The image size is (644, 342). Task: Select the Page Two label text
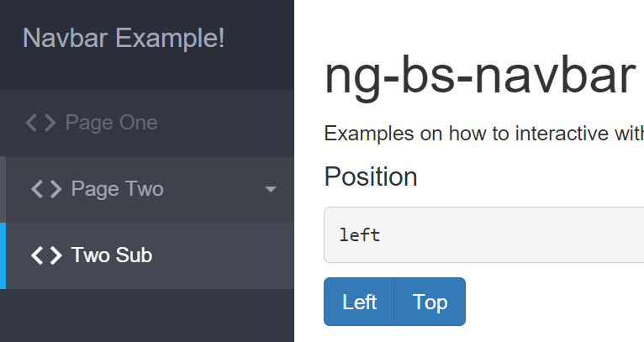pos(117,189)
